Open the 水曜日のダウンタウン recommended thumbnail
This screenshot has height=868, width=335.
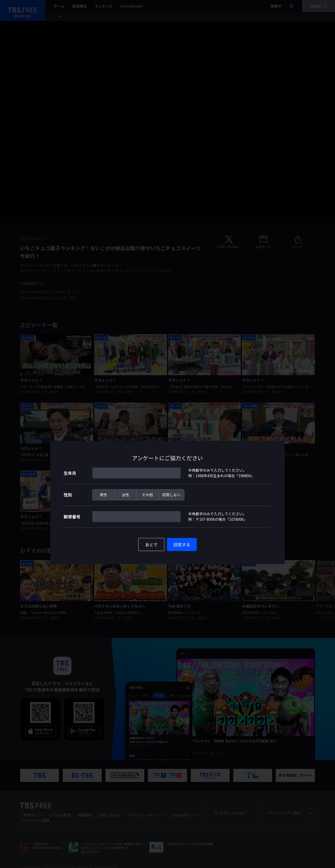(x=278, y=580)
